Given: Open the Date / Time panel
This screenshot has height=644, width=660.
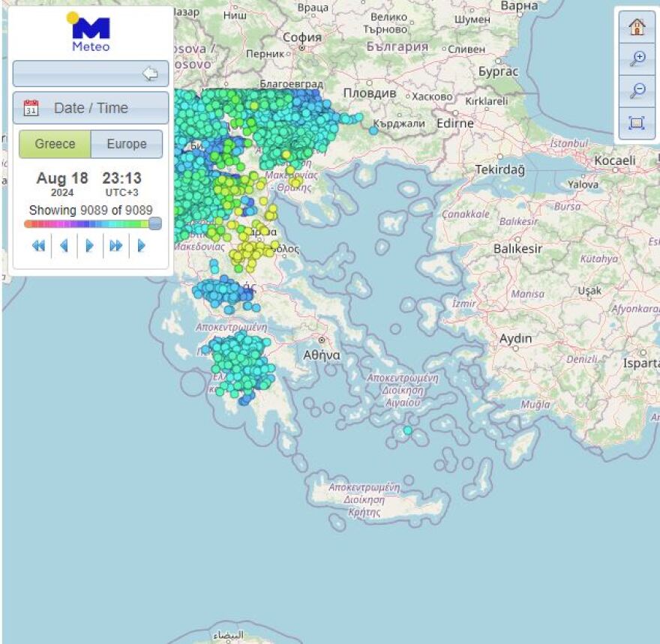Looking at the screenshot, I should pyautogui.click(x=90, y=108).
